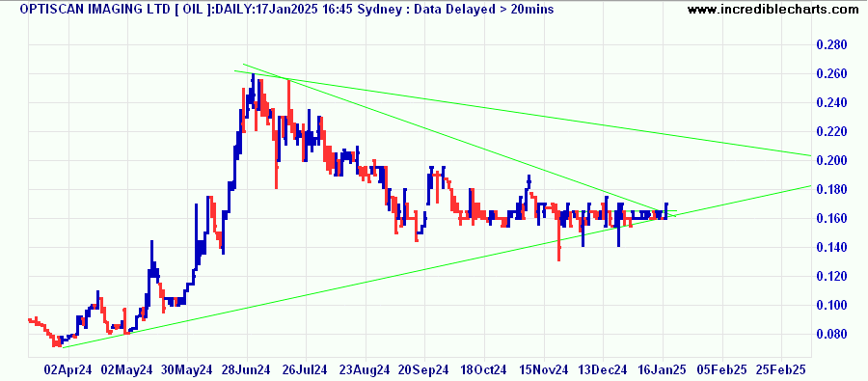Screen dimensions: 868x381
Task: Select the 0.260 price axis label
Action: [832, 73]
